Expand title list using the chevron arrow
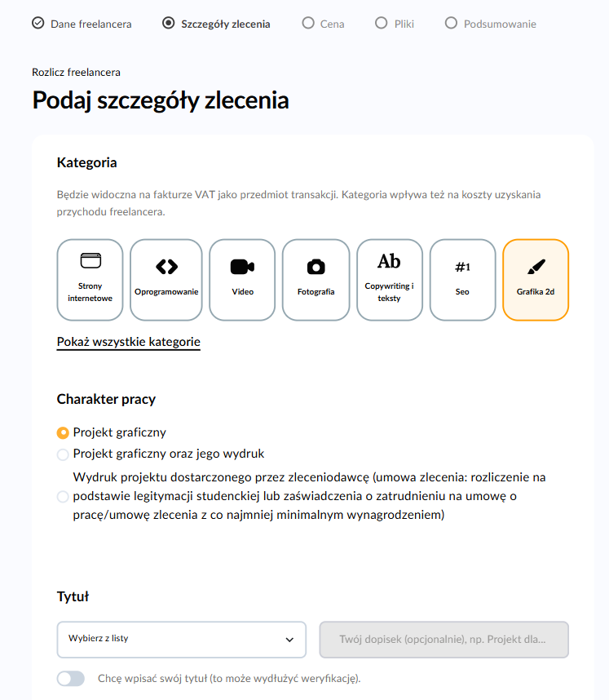 [x=289, y=640]
